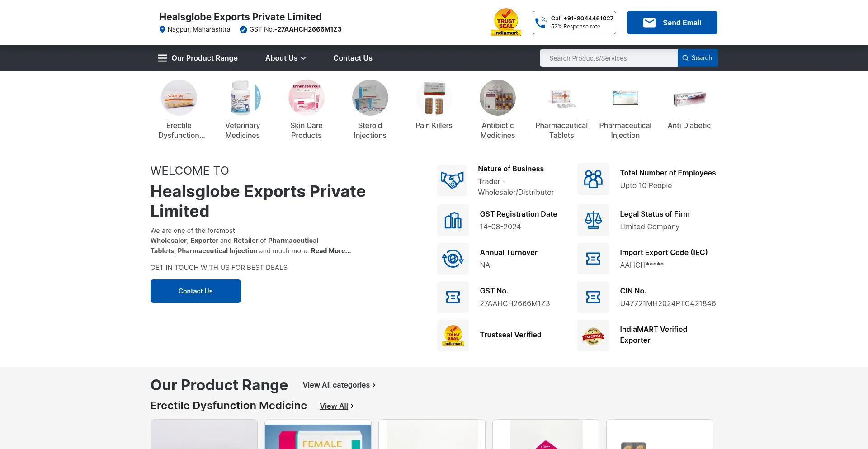Click the Pain Killers category label
Screen dimensions: 868x449
pos(434,125)
